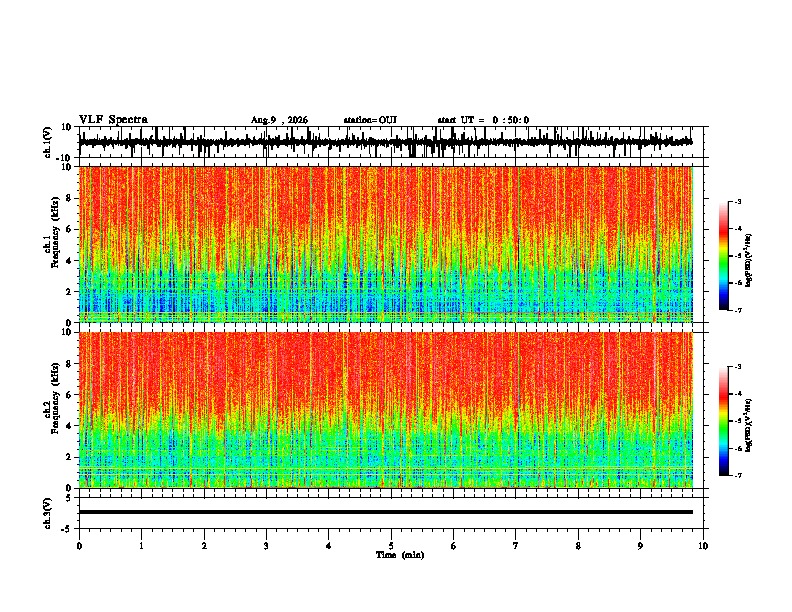Click the ch.2 color bar log(PSD) label

click(x=749, y=425)
